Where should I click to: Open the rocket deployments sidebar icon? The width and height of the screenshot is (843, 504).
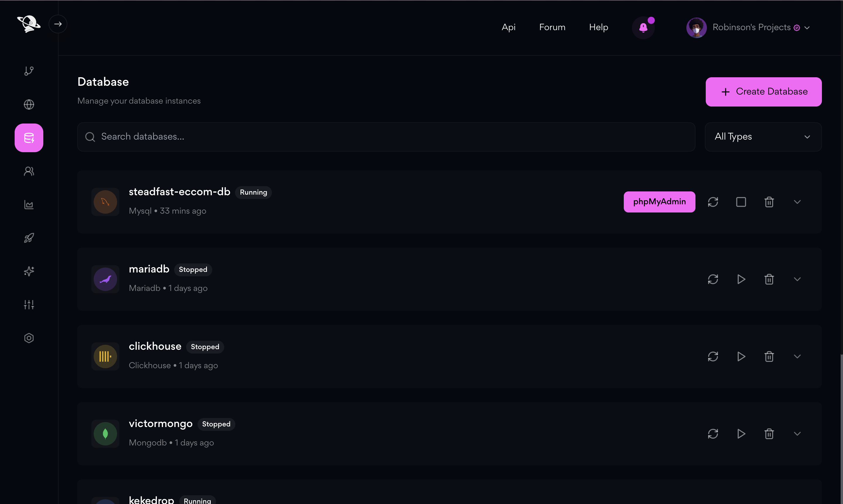click(29, 238)
